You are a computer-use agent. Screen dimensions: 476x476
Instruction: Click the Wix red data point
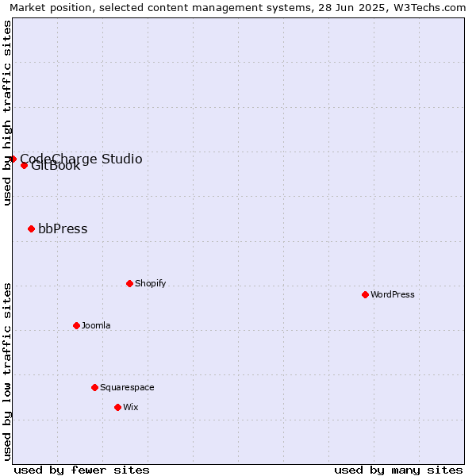click(117, 407)
